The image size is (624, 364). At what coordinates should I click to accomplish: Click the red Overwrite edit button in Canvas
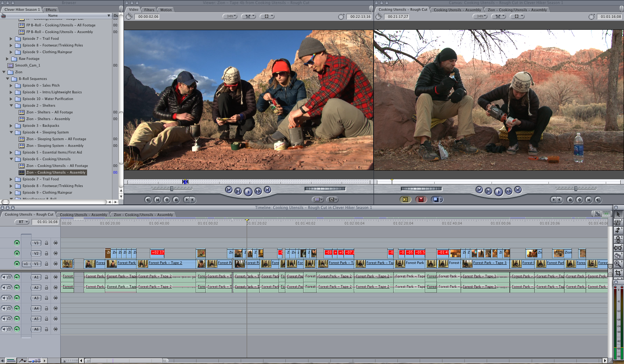421,200
